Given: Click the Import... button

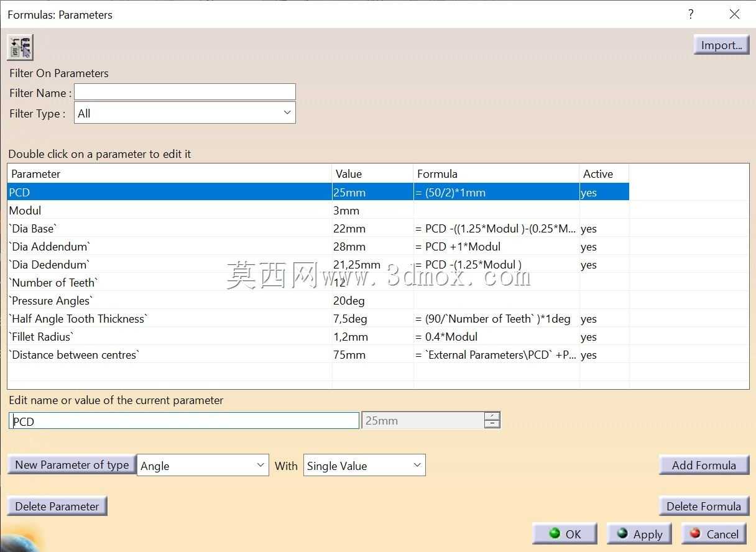Looking at the screenshot, I should click(721, 45).
